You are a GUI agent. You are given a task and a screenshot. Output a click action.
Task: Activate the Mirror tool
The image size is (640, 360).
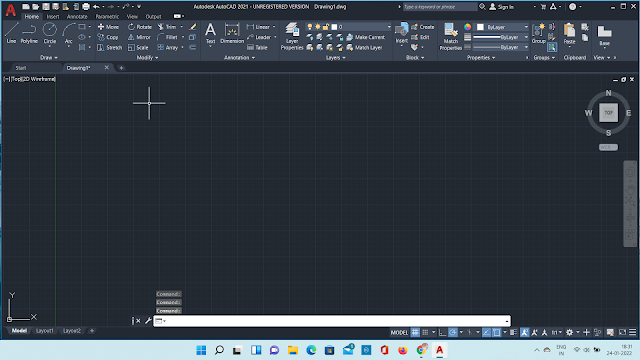pyautogui.click(x=139, y=37)
